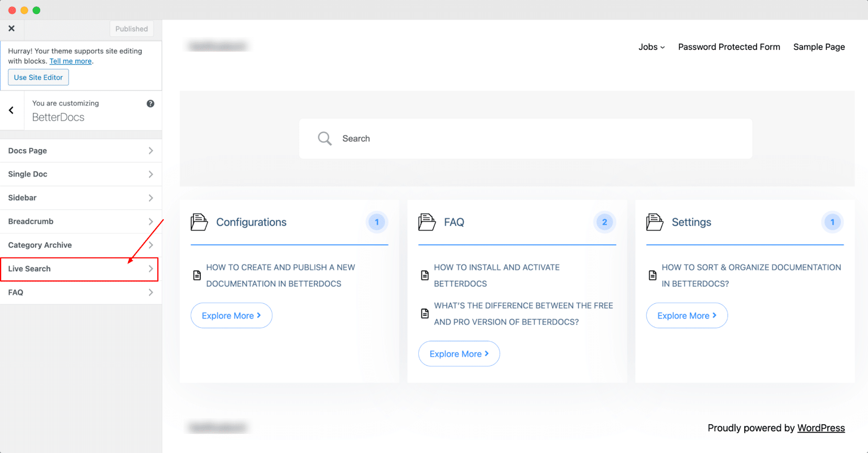Click document icon beside install and activate doc
This screenshot has width=868, height=453.
pos(425,276)
